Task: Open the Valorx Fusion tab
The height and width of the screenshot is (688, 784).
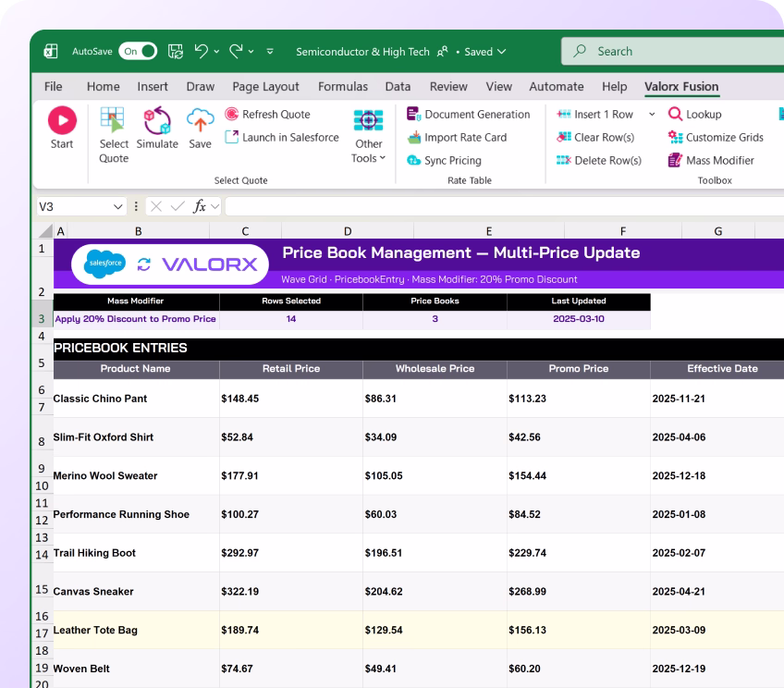Action: [681, 87]
